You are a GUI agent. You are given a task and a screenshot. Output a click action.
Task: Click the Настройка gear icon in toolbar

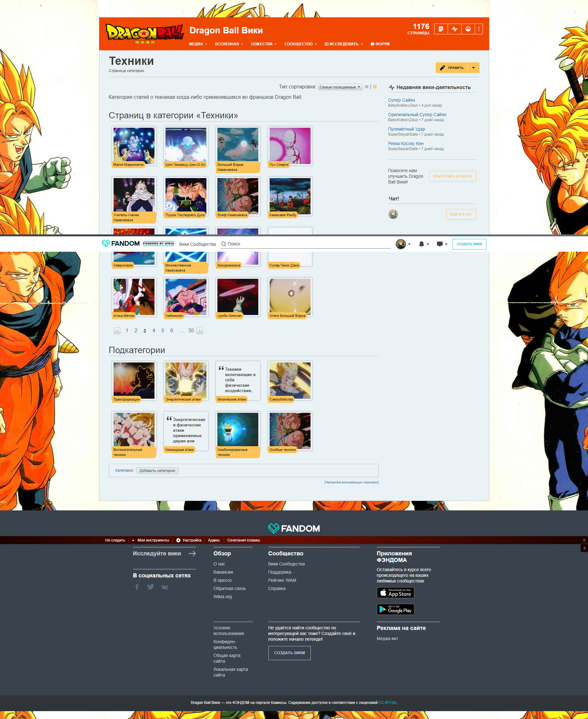(x=178, y=540)
